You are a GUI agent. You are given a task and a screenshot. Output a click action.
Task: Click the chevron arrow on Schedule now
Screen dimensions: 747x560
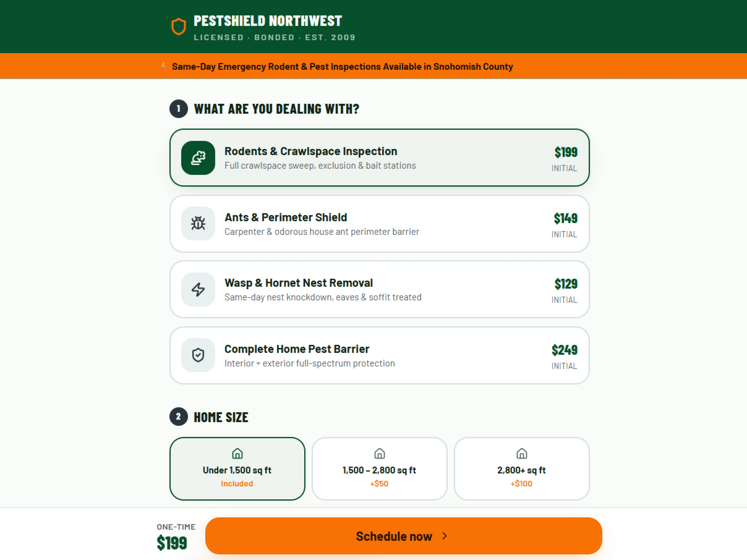445,536
